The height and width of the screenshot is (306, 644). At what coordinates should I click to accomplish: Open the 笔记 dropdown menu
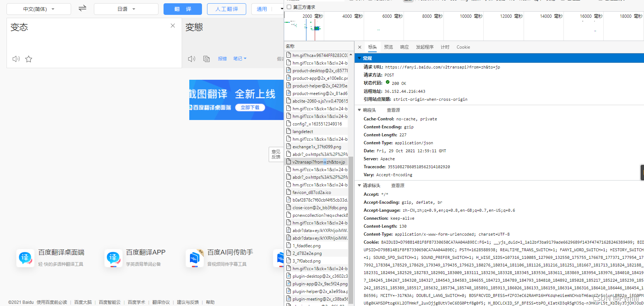[240, 59]
